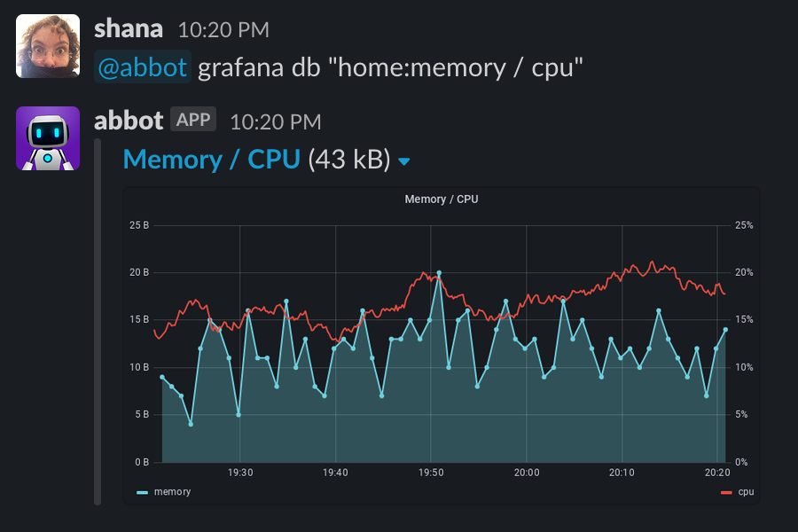Click the 25% right axis label
798x532 pixels.
[744, 225]
